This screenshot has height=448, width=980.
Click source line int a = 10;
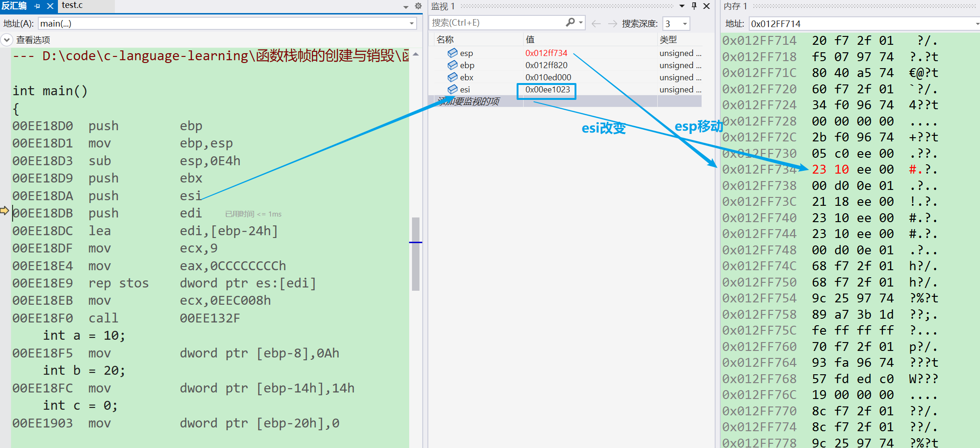(84, 336)
